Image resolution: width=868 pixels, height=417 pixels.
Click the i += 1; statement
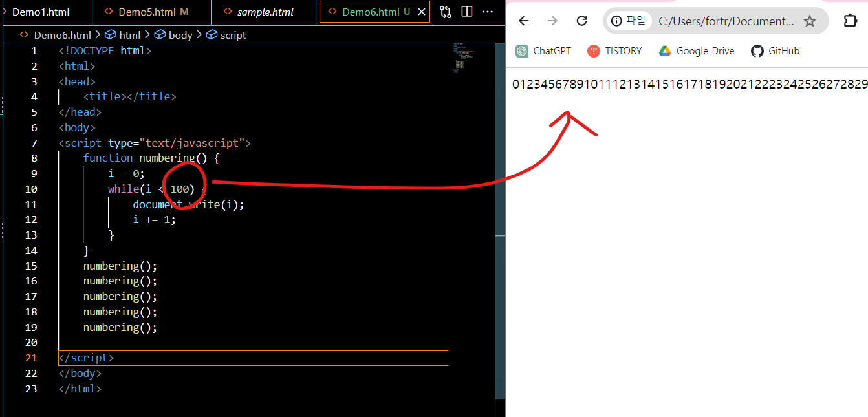point(155,219)
